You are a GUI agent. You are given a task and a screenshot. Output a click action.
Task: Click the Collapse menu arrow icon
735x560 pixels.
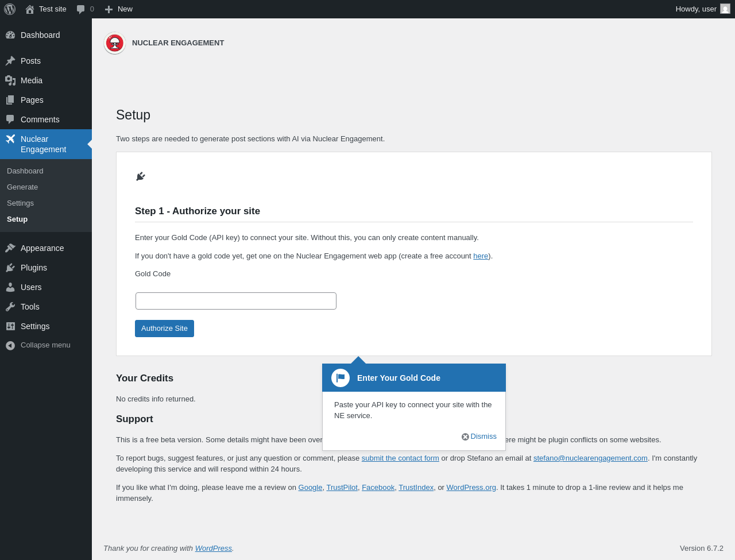click(10, 345)
